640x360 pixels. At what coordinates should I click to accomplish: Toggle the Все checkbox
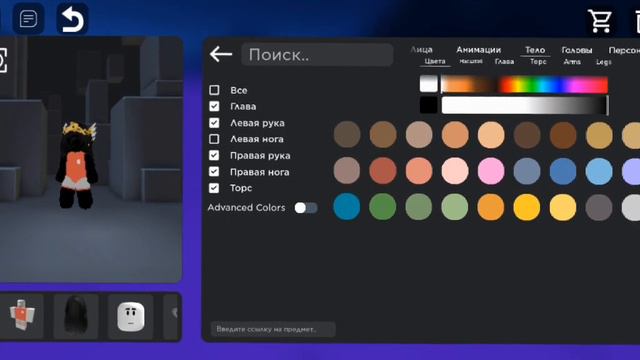click(x=214, y=90)
